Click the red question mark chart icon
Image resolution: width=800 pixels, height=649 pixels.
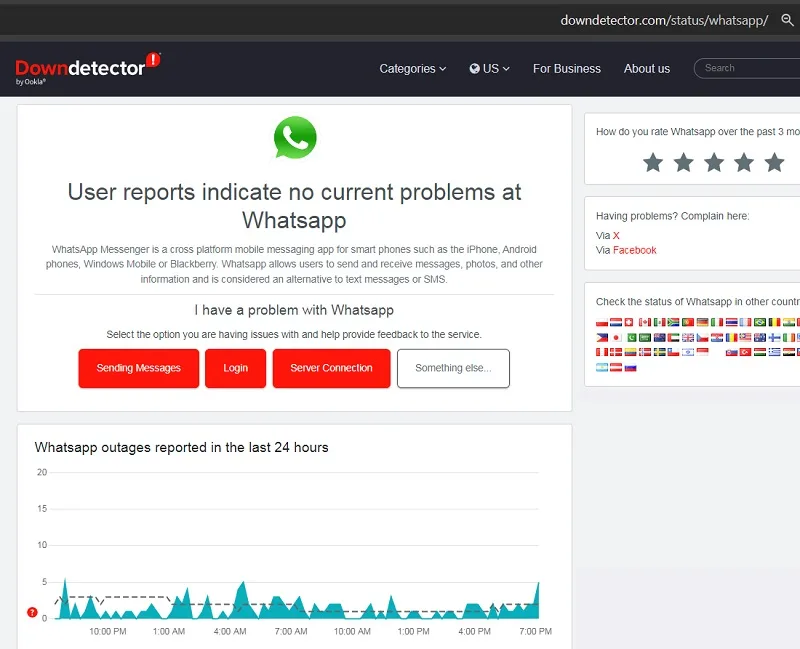point(32,612)
